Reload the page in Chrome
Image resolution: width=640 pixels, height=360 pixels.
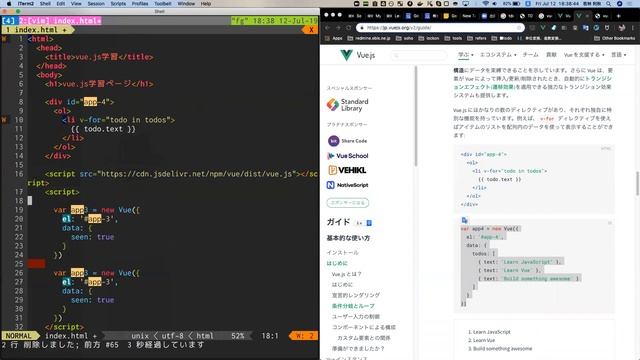[x=349, y=28]
